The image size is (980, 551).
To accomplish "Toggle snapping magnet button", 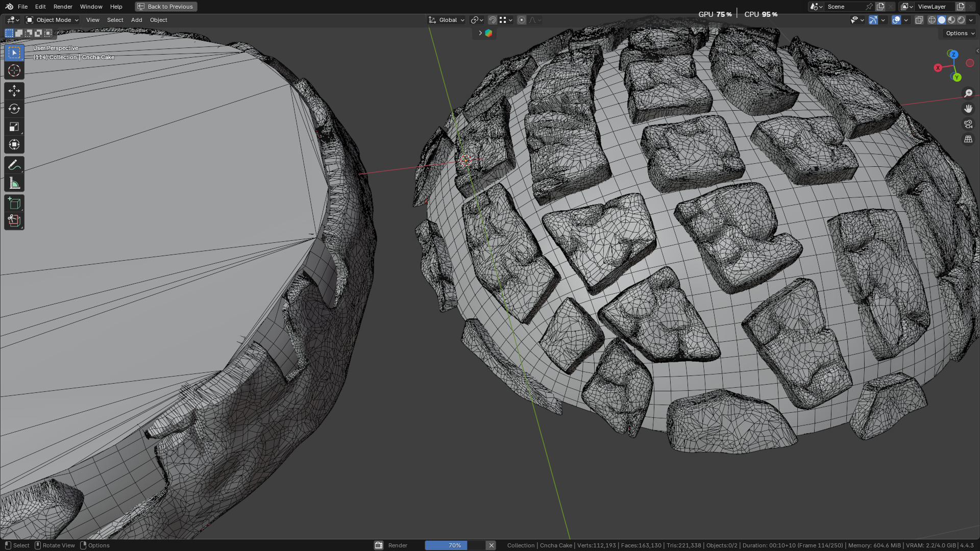I will click(x=493, y=20).
